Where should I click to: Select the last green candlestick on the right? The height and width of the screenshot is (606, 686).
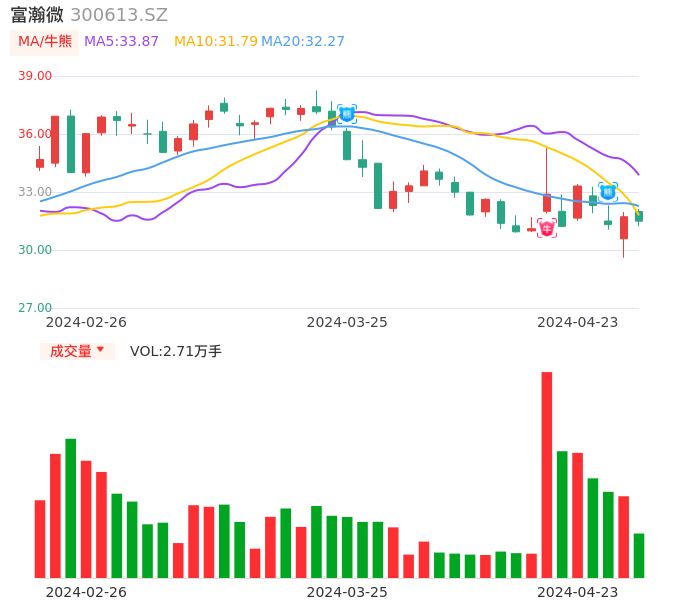pyautogui.click(x=639, y=216)
